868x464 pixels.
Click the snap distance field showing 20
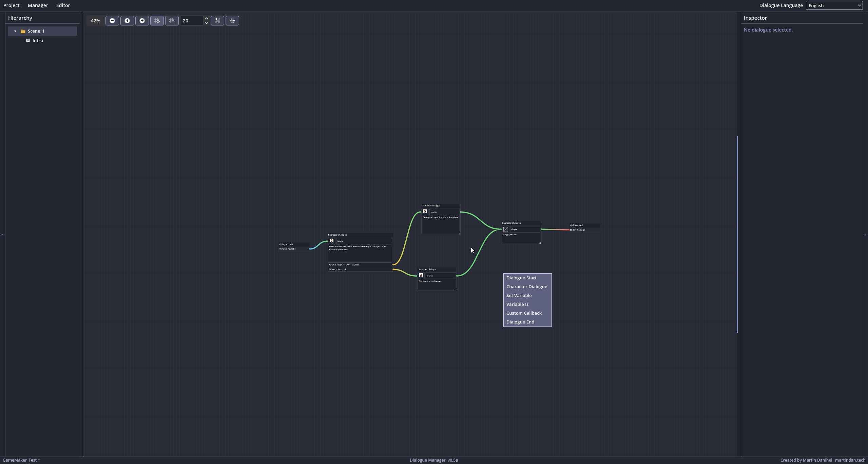pos(192,21)
